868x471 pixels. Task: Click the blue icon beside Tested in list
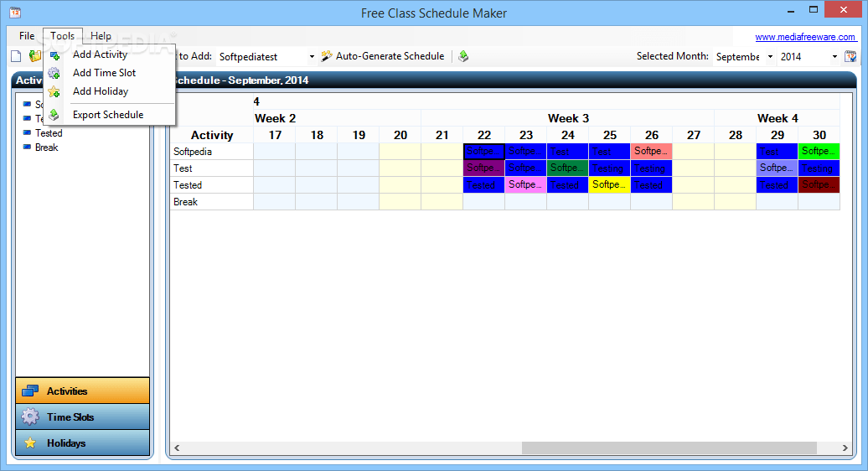27,132
